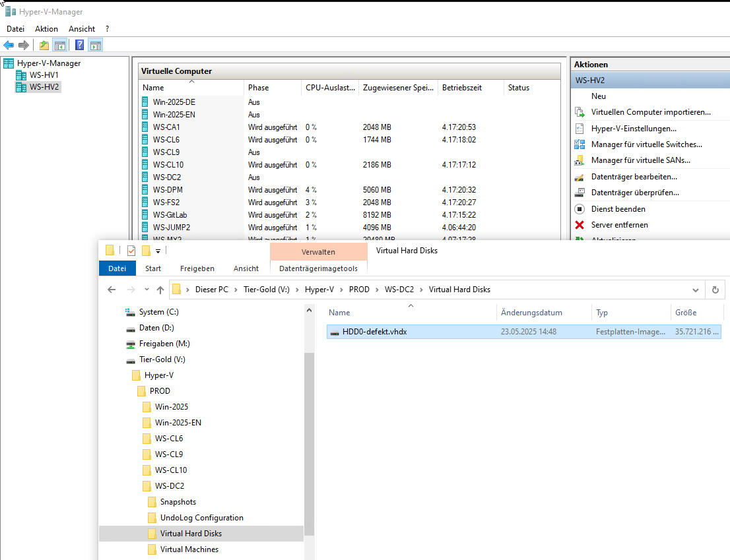
Task: Click the System (C:) drive icon
Action: click(131, 312)
